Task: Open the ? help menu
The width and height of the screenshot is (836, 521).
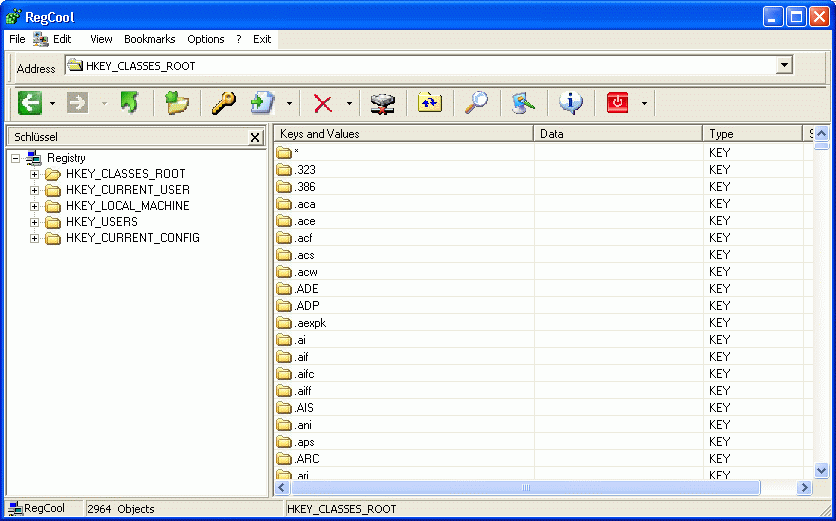Action: click(x=239, y=39)
